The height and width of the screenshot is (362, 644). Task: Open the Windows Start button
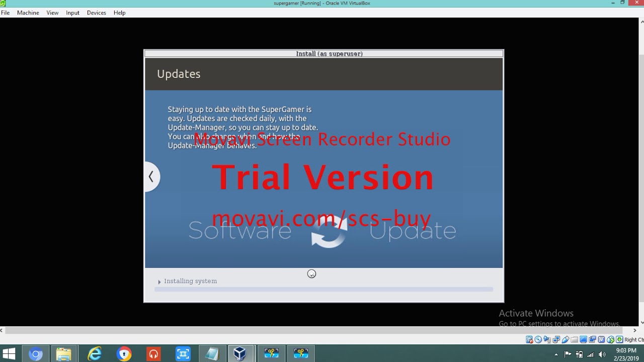(9, 354)
